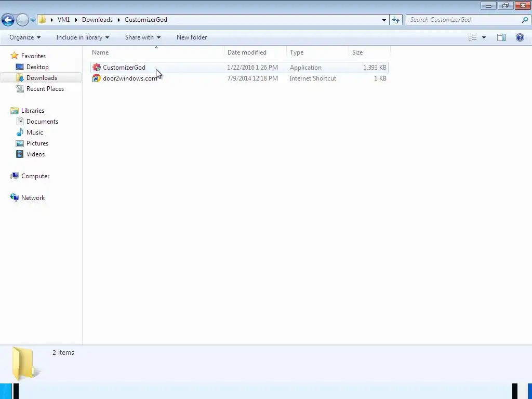Click the Network globe icon
The image size is (532, 399).
14,197
